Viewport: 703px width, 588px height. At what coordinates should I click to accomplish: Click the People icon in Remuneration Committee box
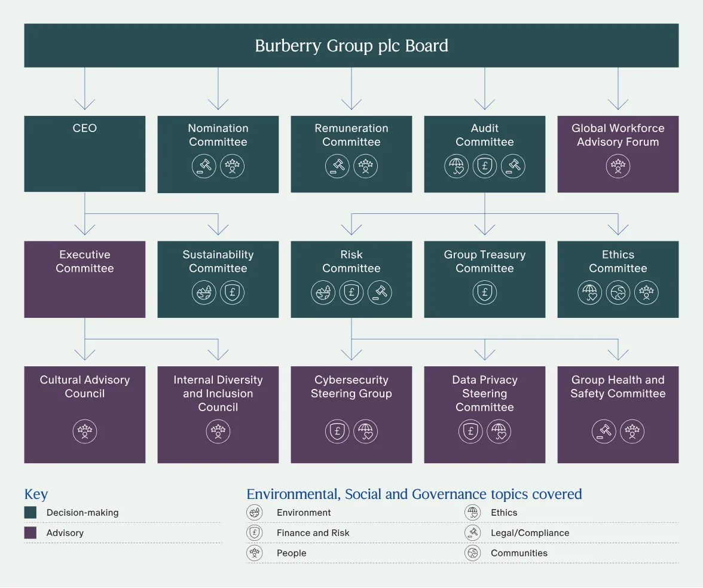365,166
